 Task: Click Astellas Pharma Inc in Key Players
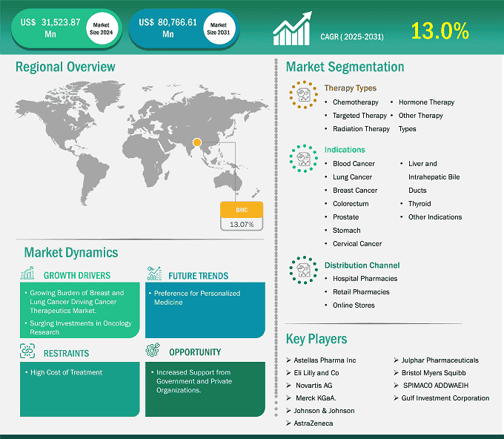click(x=325, y=360)
